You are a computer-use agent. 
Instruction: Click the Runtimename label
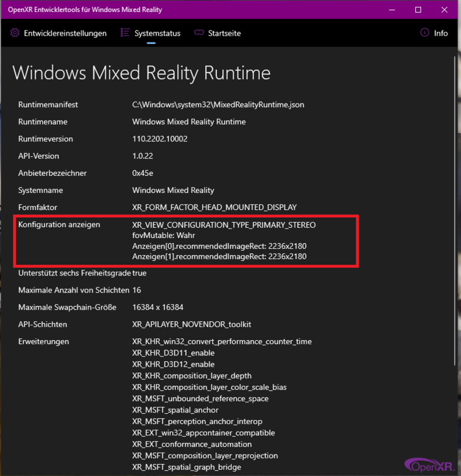[x=43, y=122]
